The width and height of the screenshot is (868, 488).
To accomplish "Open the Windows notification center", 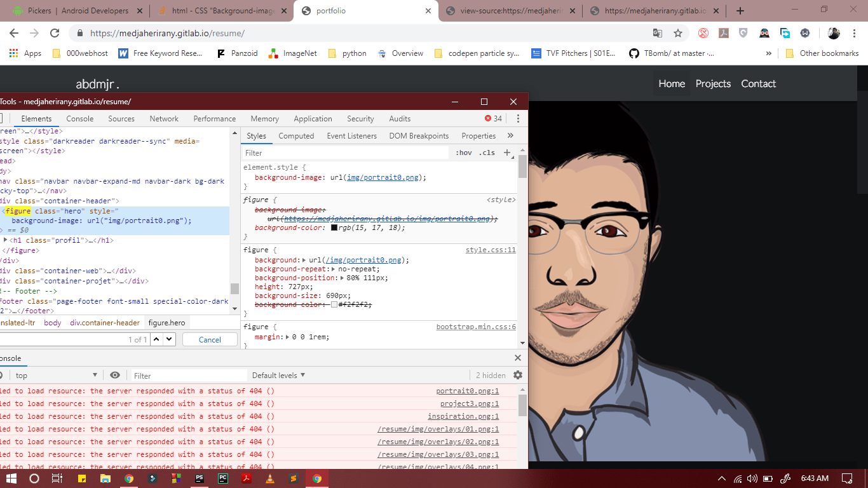I will point(847,478).
